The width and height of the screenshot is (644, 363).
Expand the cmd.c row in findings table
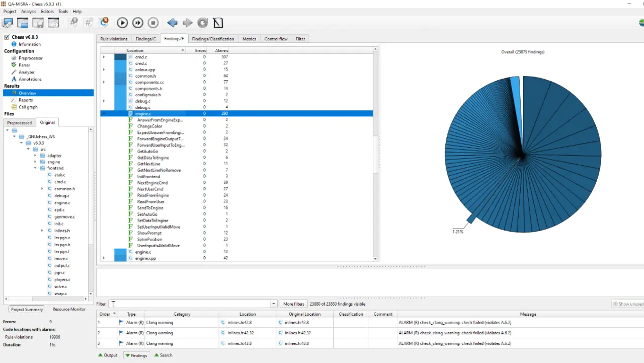pos(104,57)
